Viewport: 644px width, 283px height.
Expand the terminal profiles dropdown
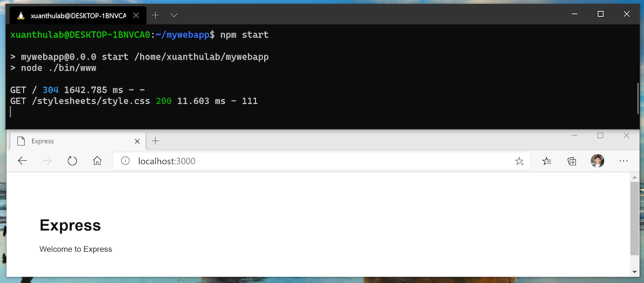point(174,15)
